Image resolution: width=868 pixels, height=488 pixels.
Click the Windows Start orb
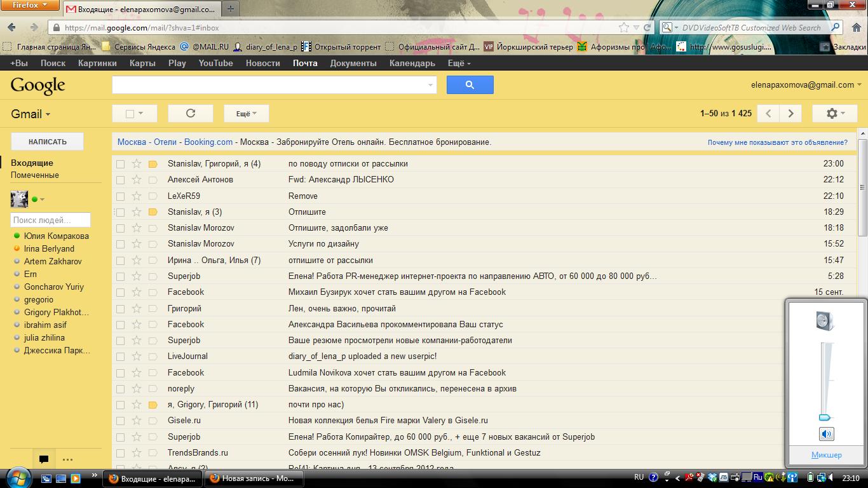[x=18, y=477]
